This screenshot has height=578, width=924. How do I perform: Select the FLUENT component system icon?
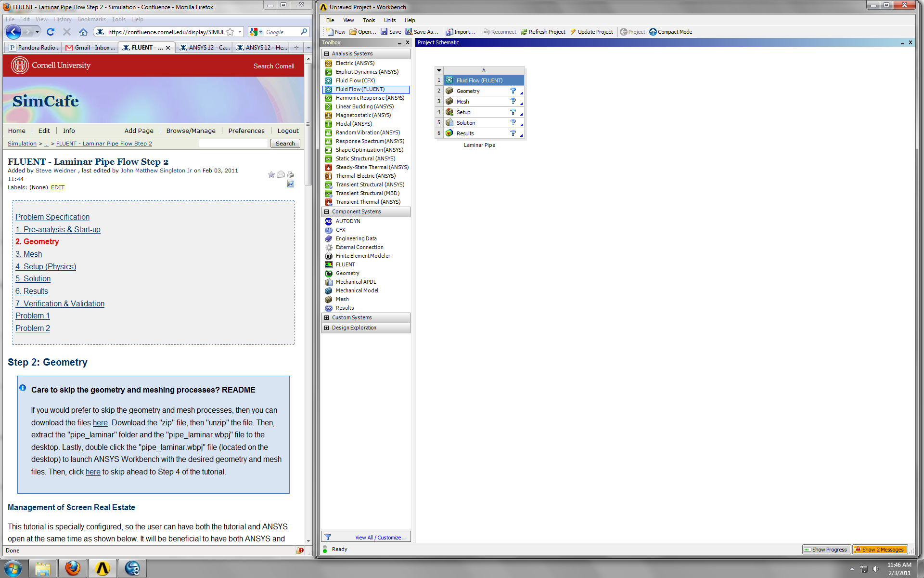(329, 264)
